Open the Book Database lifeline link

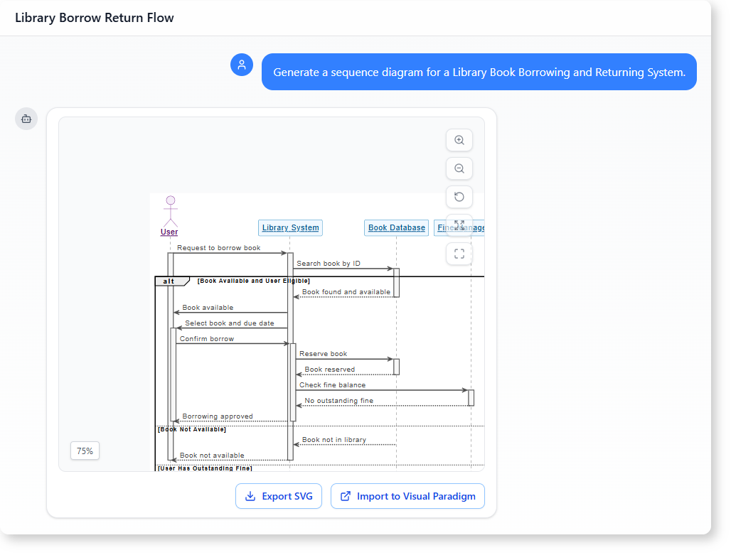point(396,227)
